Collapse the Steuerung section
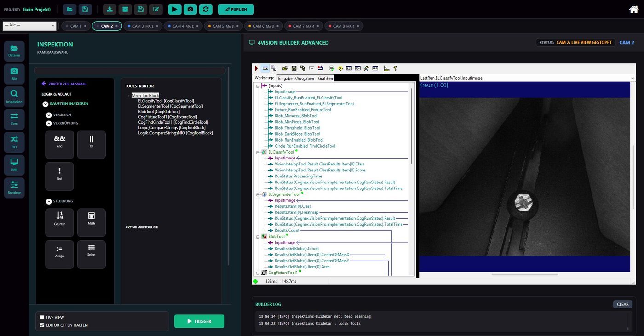Viewport: 644px width, 336px height. pyautogui.click(x=49, y=201)
